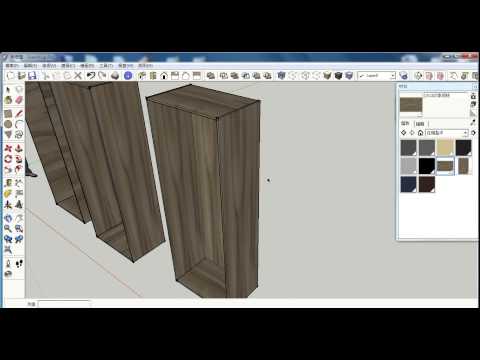Image resolution: width=480 pixels, height=360 pixels.
Task: Go back in the materials browser
Action: coord(404,133)
